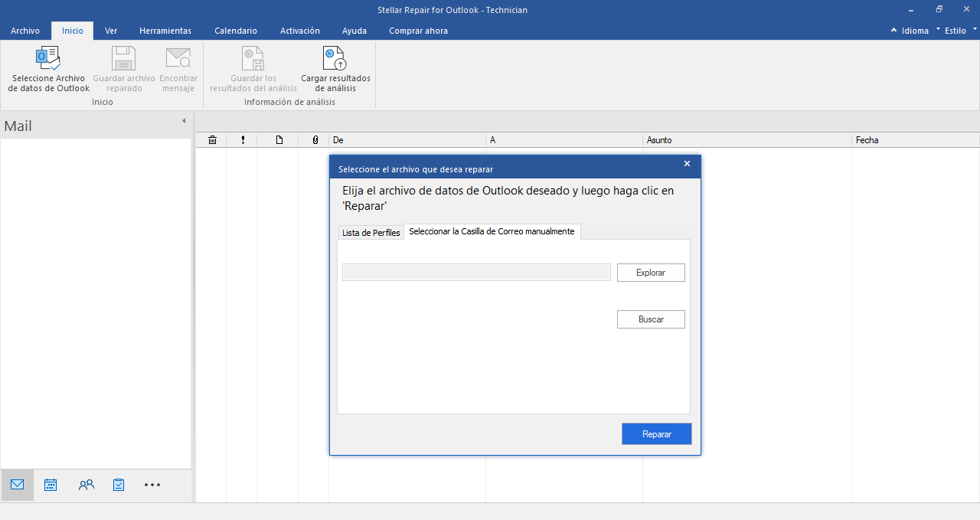This screenshot has height=520, width=980.
Task: Click the Reparar button
Action: pyautogui.click(x=657, y=434)
